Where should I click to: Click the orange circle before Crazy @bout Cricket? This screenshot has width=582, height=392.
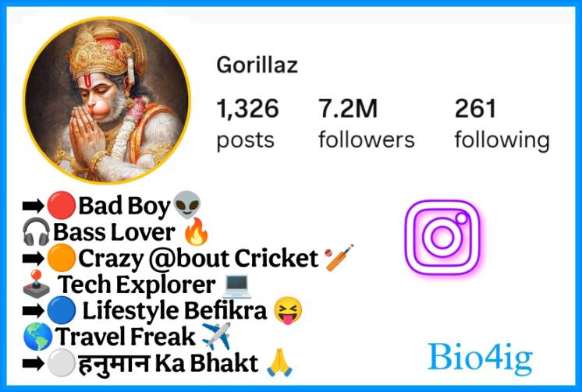[x=62, y=258]
